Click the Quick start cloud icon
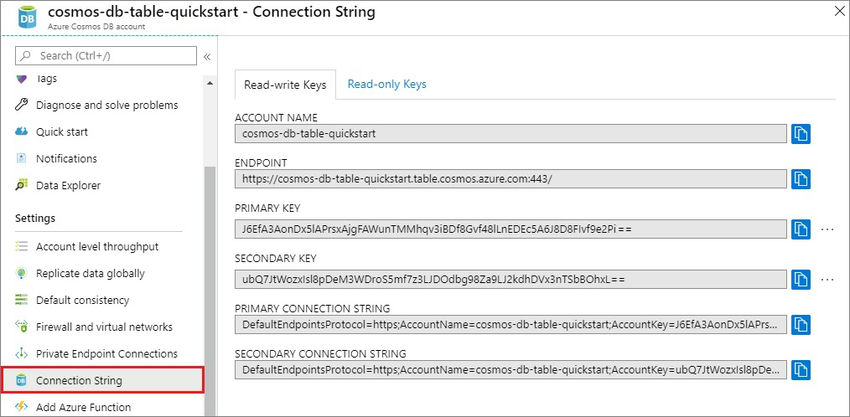This screenshot has width=850, height=417. [21, 132]
